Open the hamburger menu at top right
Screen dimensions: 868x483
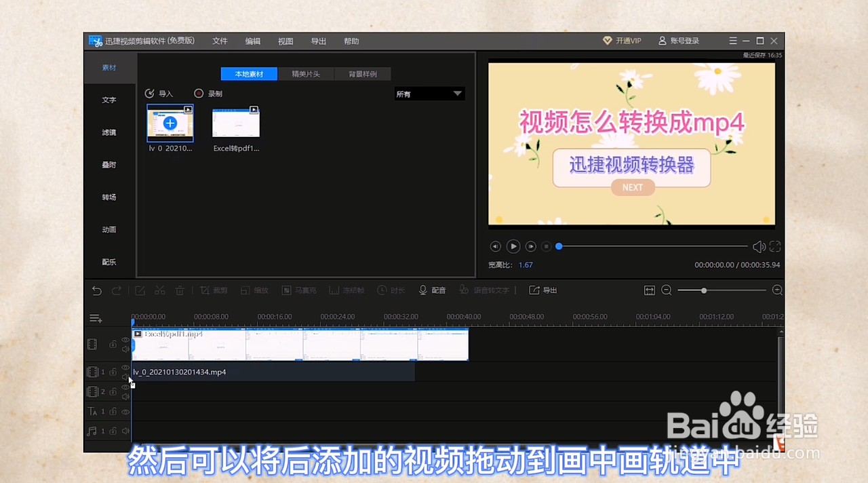[733, 41]
